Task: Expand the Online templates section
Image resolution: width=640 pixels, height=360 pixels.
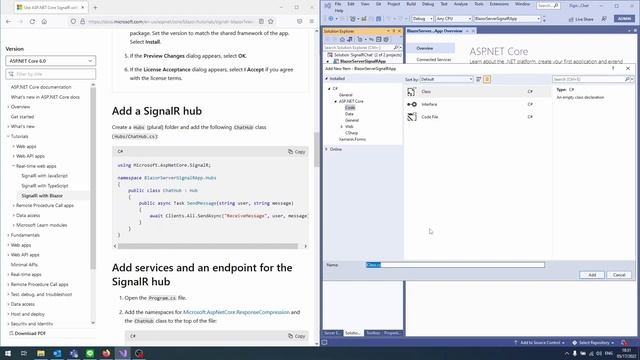Action: [327, 149]
